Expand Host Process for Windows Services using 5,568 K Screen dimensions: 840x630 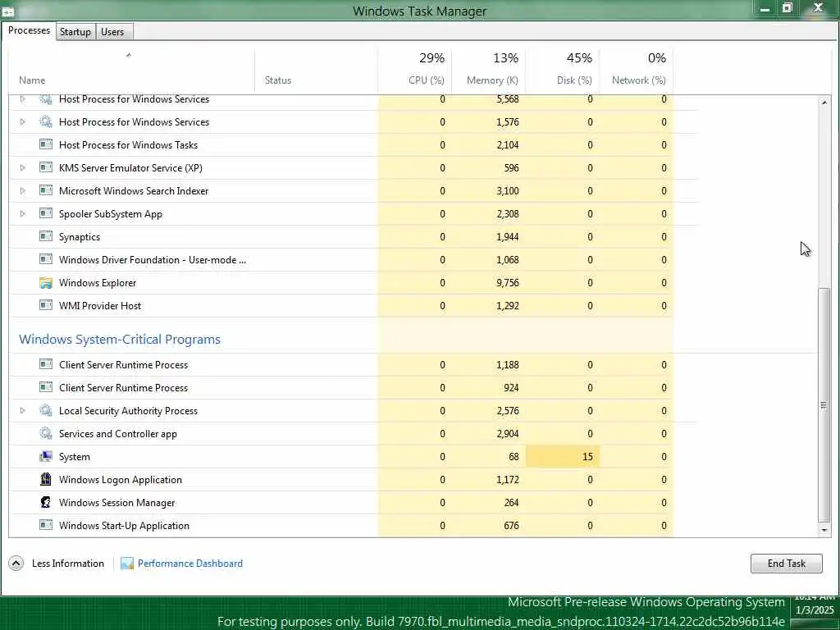22,99
